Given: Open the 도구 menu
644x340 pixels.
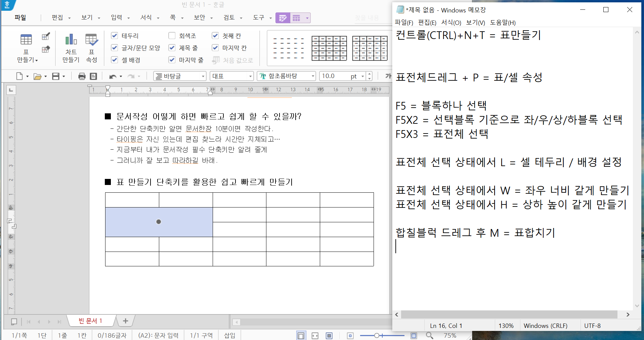Looking at the screenshot, I should (259, 17).
